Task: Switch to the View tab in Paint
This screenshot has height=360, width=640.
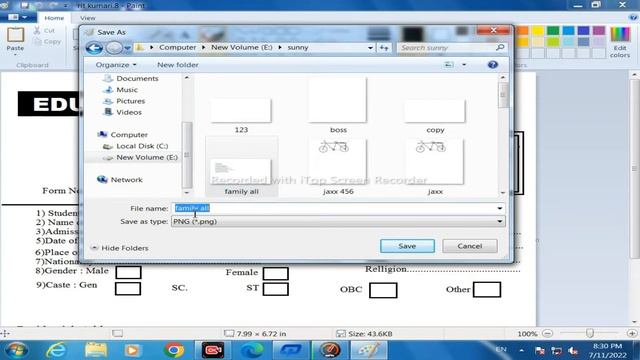Action: click(x=87, y=18)
